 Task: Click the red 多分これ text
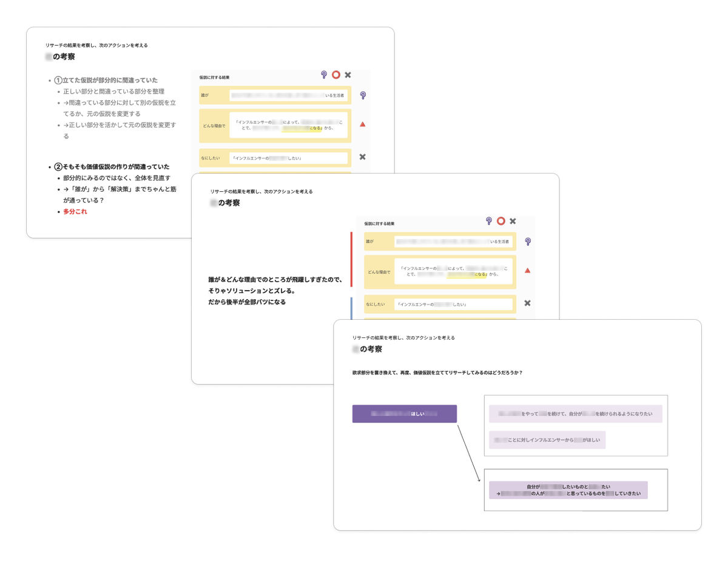coord(75,212)
